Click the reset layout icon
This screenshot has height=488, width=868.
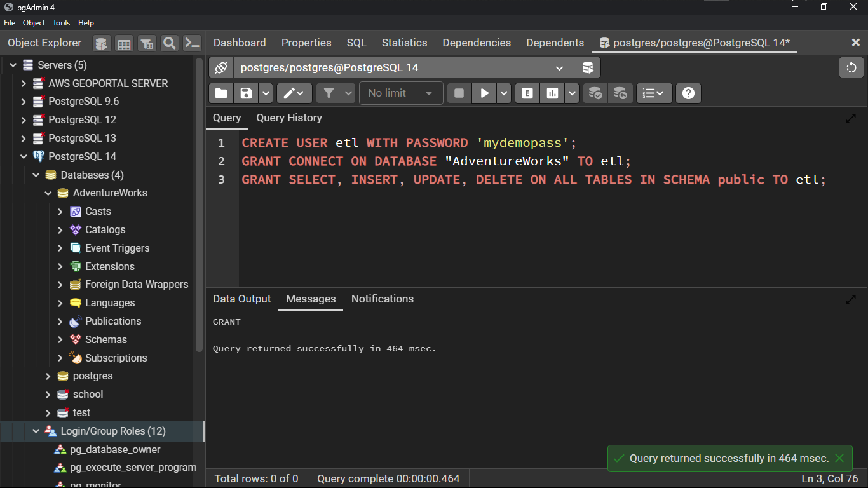851,67
